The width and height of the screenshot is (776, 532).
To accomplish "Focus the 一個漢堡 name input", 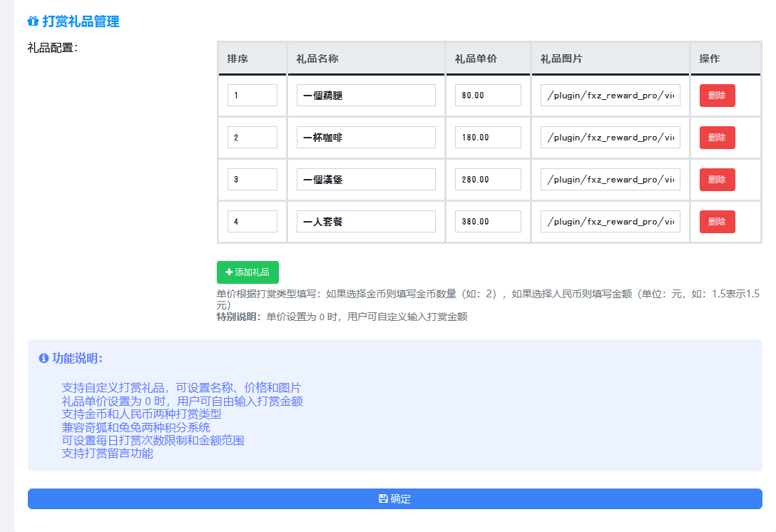I will [366, 180].
